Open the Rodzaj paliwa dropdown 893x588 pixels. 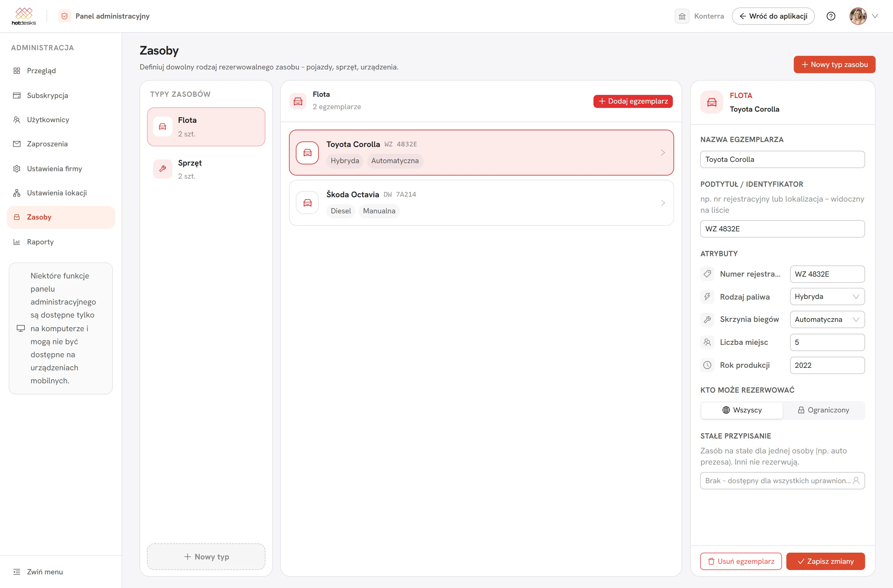click(x=827, y=296)
